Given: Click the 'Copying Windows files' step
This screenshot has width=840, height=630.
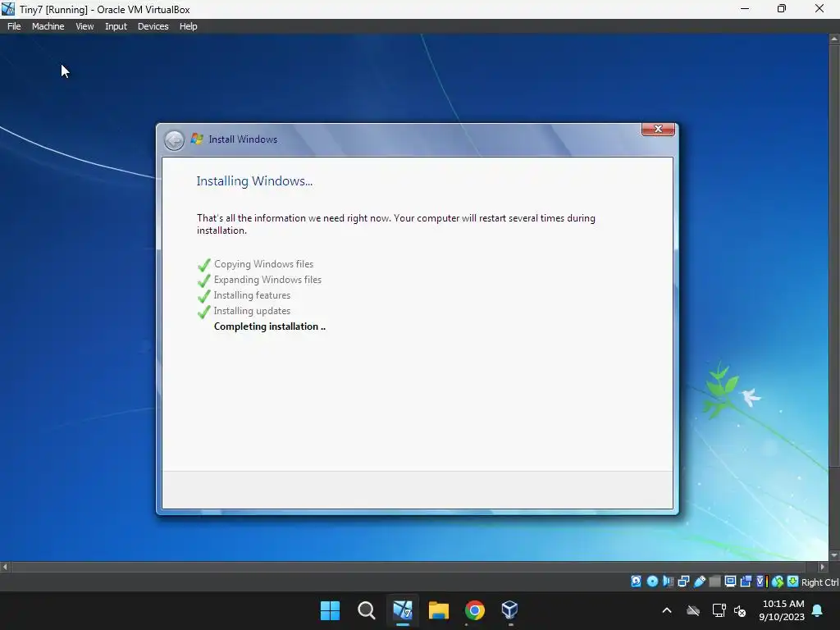Looking at the screenshot, I should [x=263, y=264].
